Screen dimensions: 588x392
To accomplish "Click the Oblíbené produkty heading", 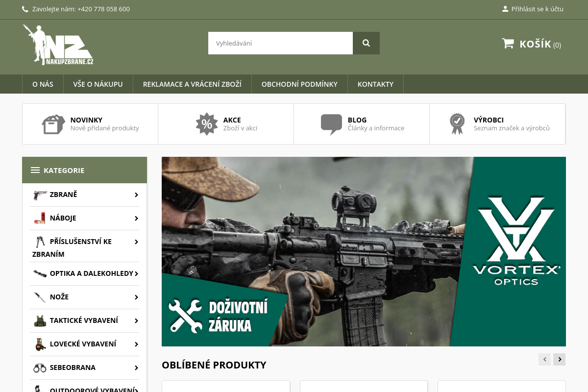I will [214, 365].
